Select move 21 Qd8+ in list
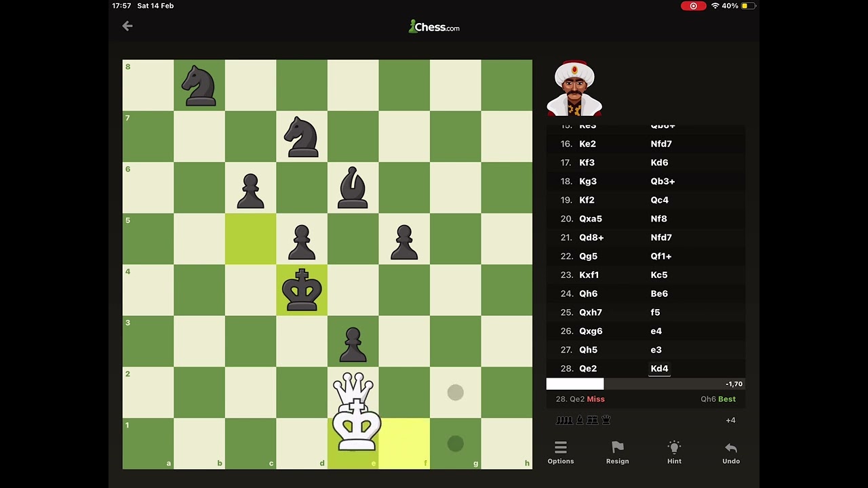 591,237
